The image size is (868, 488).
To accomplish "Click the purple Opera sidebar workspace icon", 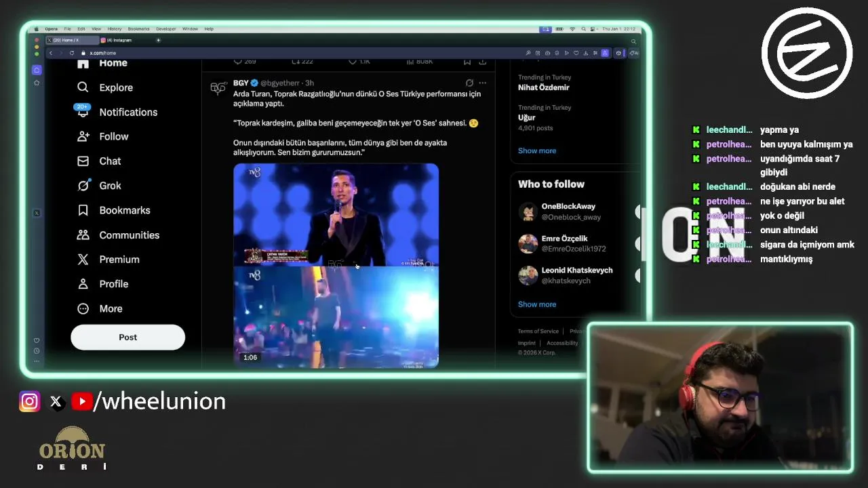I will click(37, 70).
